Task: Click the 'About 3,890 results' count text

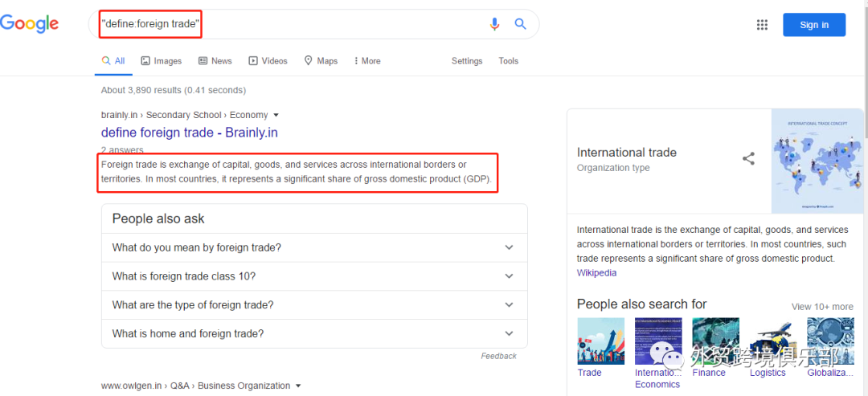Action: 174,90
